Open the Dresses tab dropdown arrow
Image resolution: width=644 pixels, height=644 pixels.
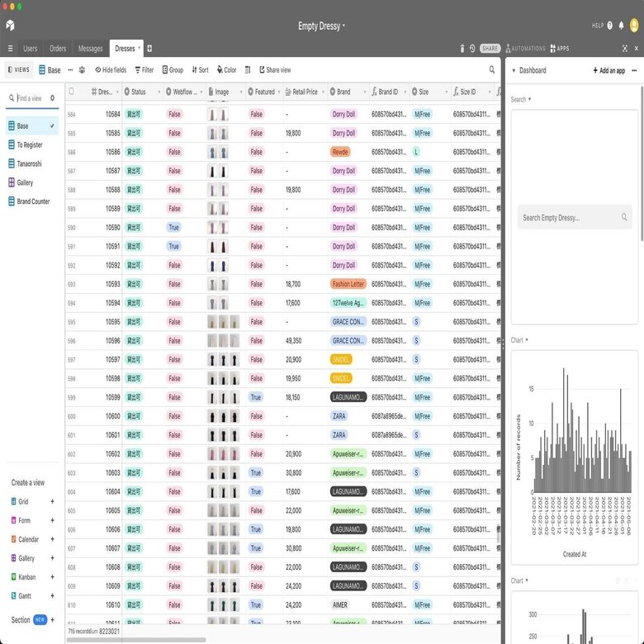pyautogui.click(x=140, y=48)
